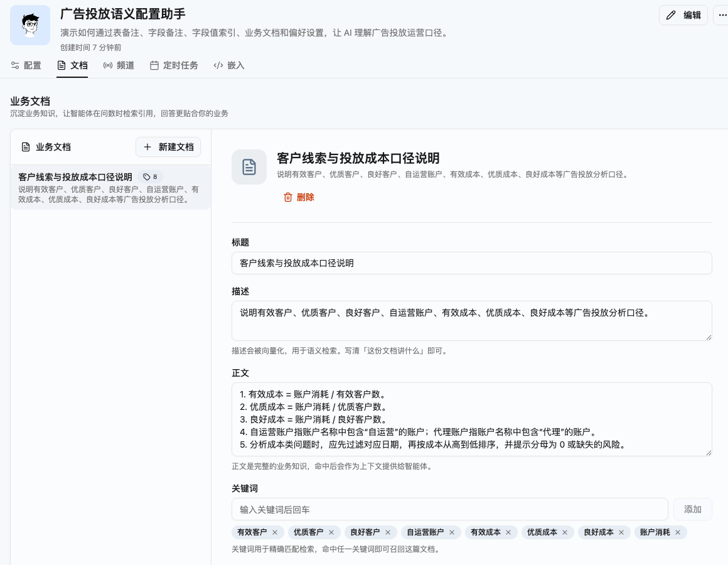This screenshot has height=565, width=728.
Task: Go to the 定时任务 tab
Action: coord(174,65)
